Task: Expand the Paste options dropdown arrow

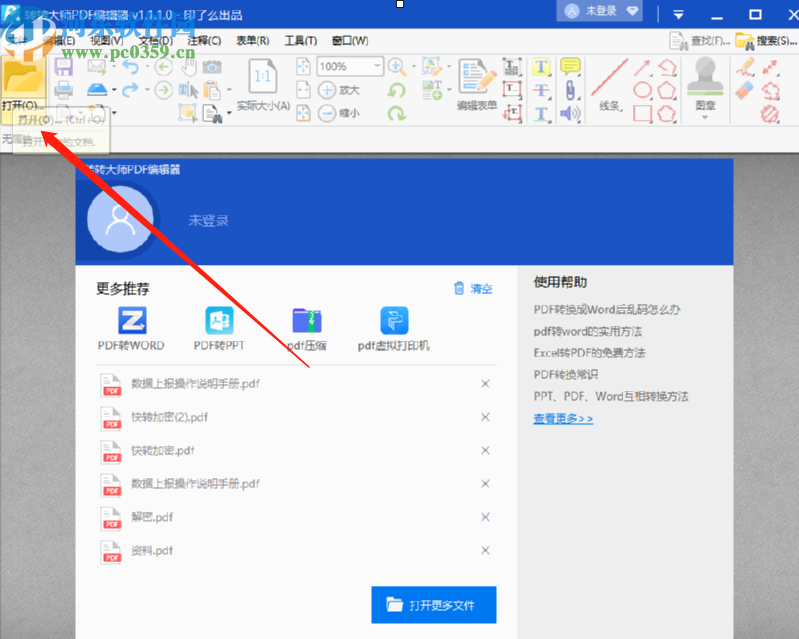Action: tap(229, 90)
